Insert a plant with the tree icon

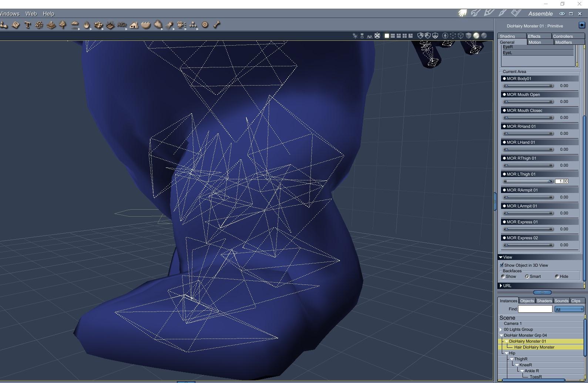(63, 25)
